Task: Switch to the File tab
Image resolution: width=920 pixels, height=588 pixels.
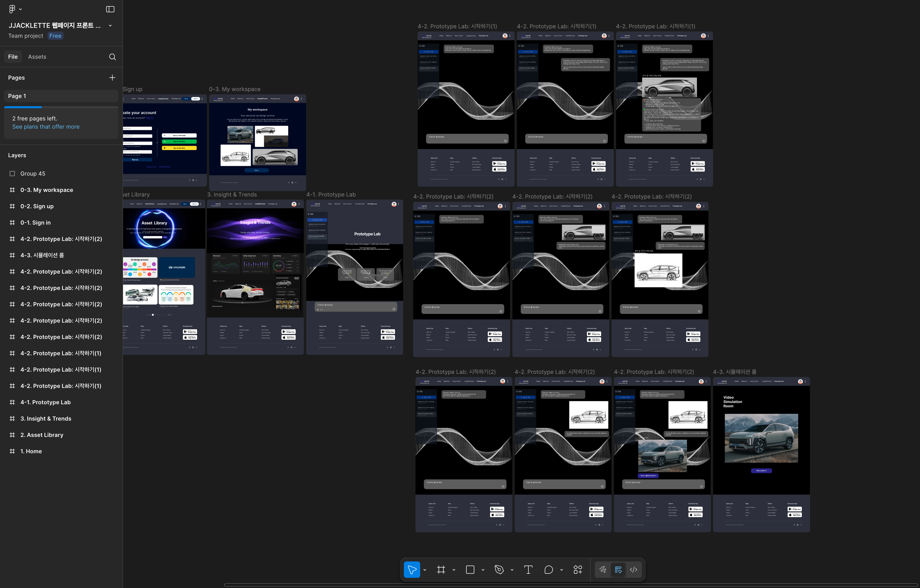Action: pyautogui.click(x=13, y=57)
